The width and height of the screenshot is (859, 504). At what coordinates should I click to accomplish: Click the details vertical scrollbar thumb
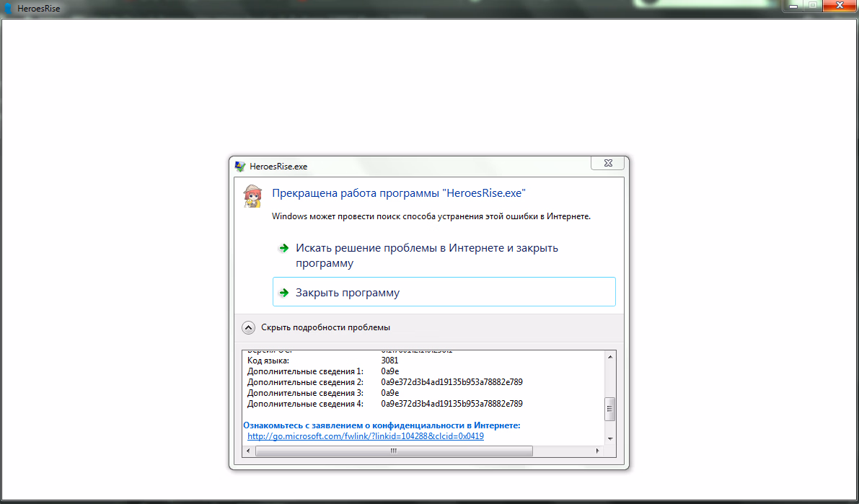tap(609, 410)
